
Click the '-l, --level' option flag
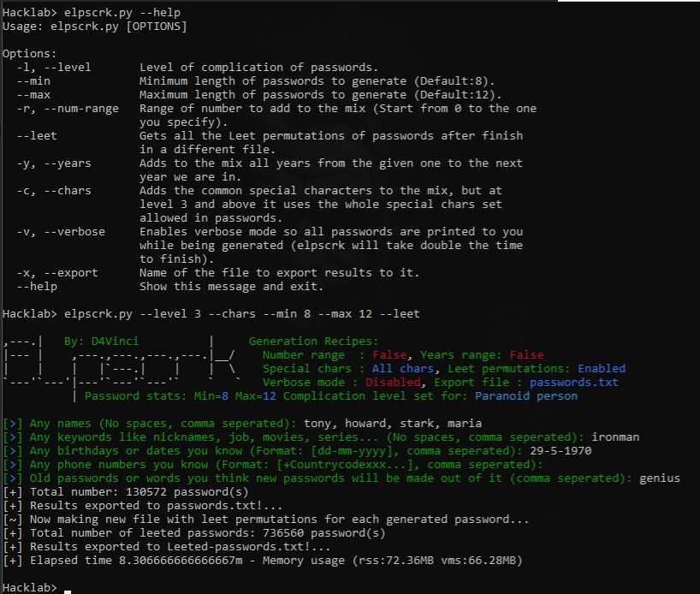click(54, 68)
